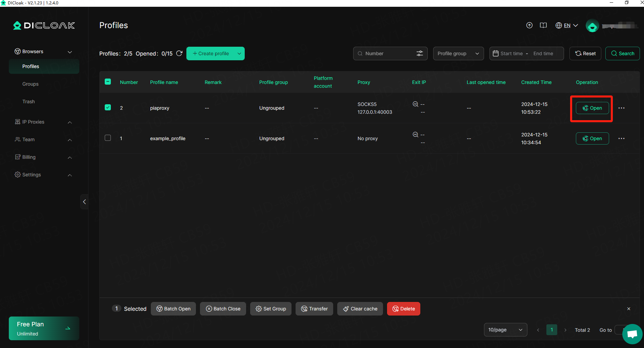Open more options for example_profile row
Image resolution: width=644 pixels, height=348 pixels.
[621, 138]
